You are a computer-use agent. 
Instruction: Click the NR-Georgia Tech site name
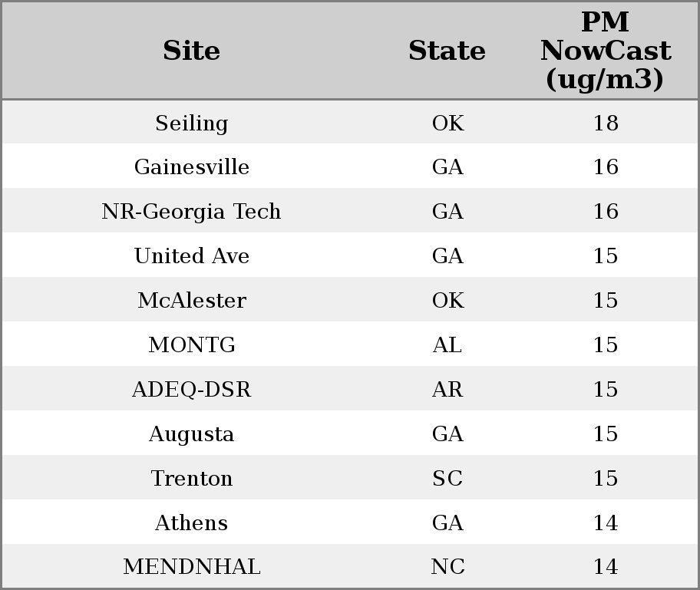tap(192, 212)
